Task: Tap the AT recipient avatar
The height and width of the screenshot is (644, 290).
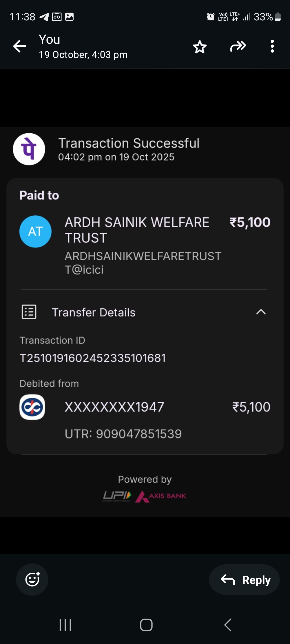Action: click(x=35, y=232)
